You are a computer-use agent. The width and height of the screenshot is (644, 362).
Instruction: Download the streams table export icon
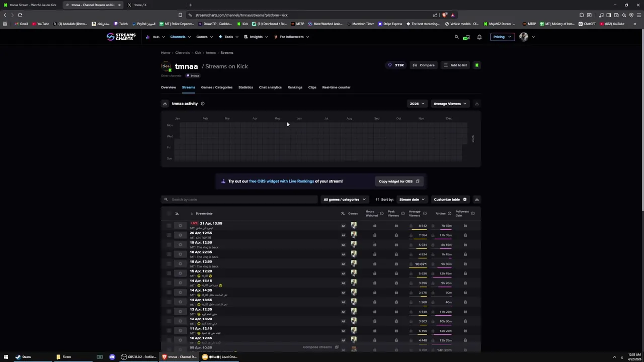click(x=476, y=200)
